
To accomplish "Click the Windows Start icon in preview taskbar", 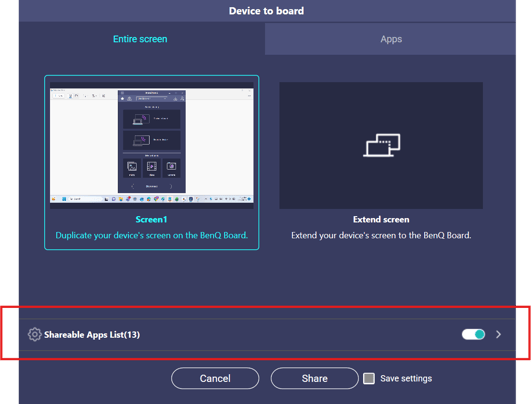I will tap(64, 199).
